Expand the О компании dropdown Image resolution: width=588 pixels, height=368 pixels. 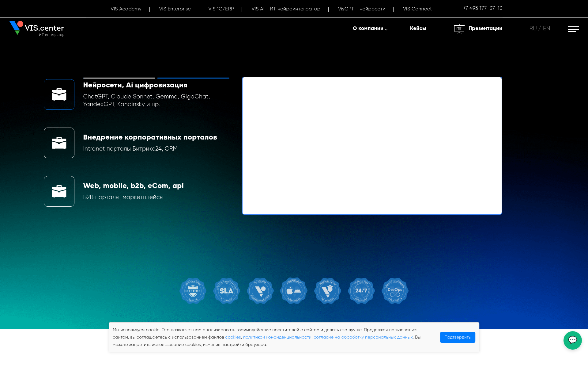point(370,28)
